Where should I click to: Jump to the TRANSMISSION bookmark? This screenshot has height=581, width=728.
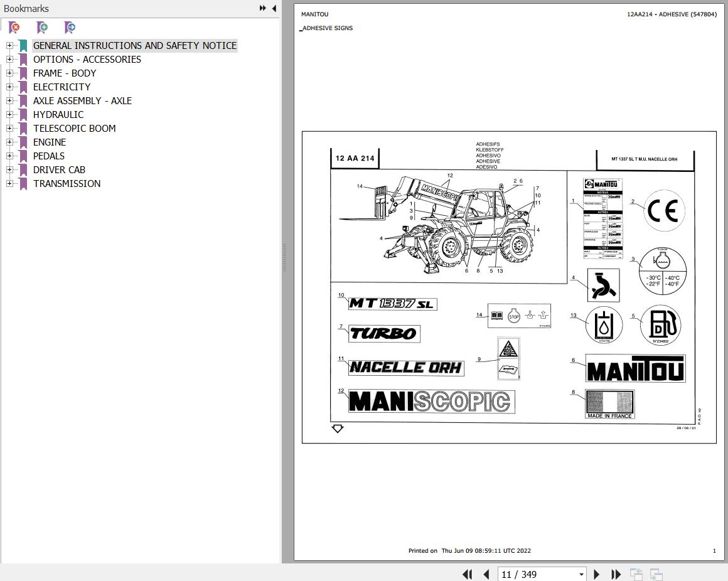click(67, 184)
